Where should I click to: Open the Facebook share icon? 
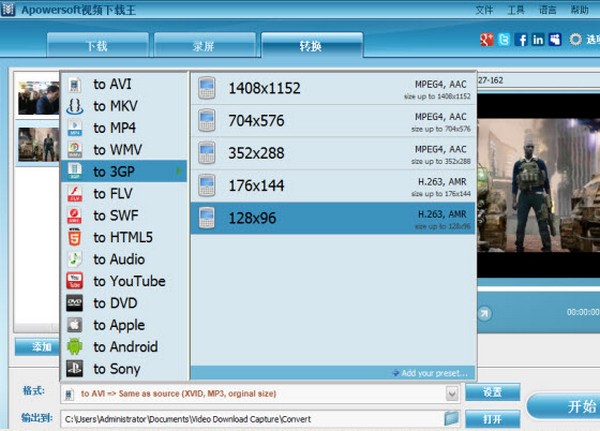point(521,40)
